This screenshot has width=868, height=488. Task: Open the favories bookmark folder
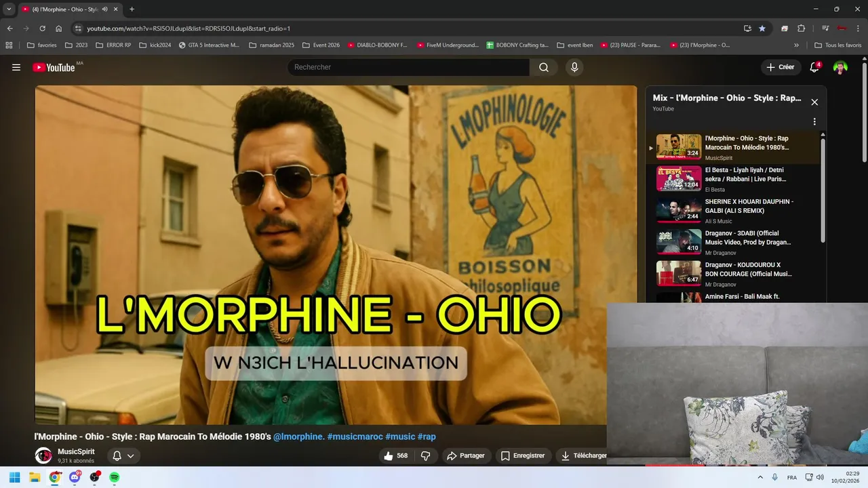tap(42, 45)
